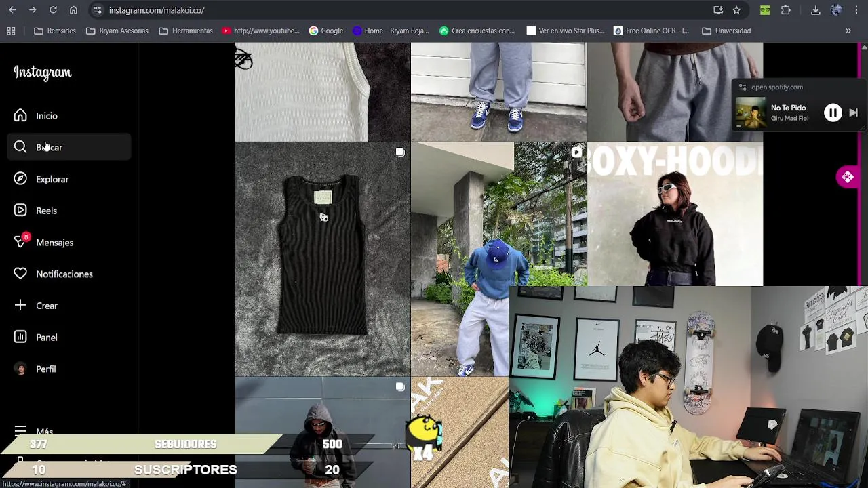The height and width of the screenshot is (488, 868).
Task: Open Ver en vivo Star Plus bookmark
Action: pyautogui.click(x=566, y=30)
